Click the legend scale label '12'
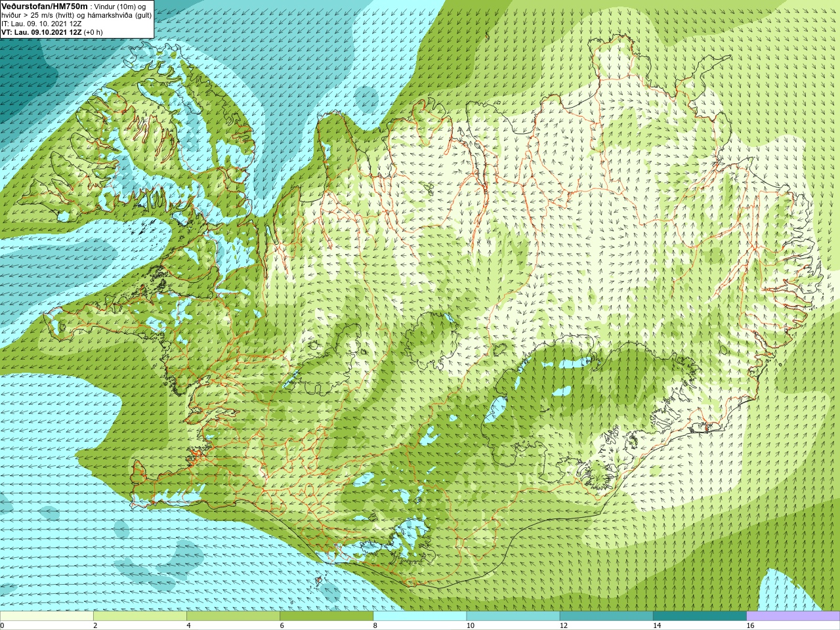 (564, 625)
